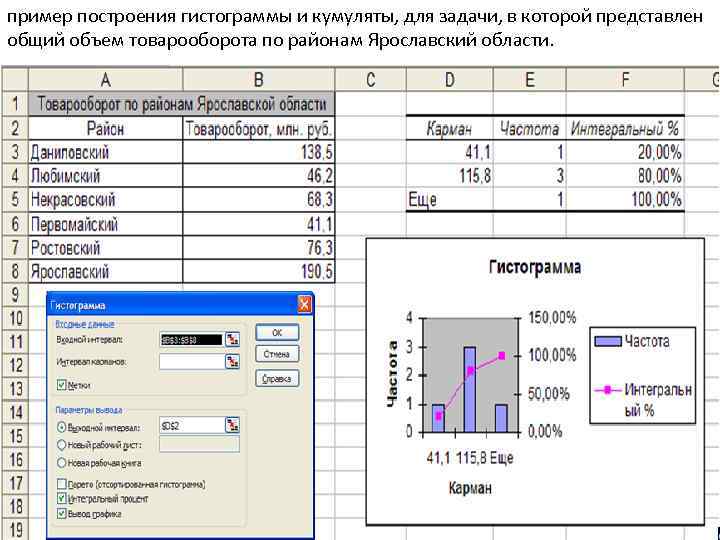
Task: Click the last pink marker on cumulative line
Action: pyautogui.click(x=501, y=356)
